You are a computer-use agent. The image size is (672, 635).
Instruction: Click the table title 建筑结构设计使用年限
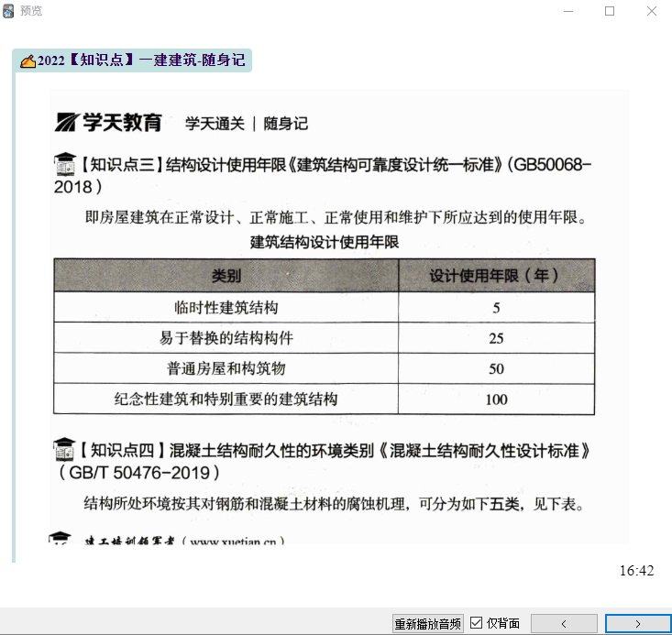325,242
